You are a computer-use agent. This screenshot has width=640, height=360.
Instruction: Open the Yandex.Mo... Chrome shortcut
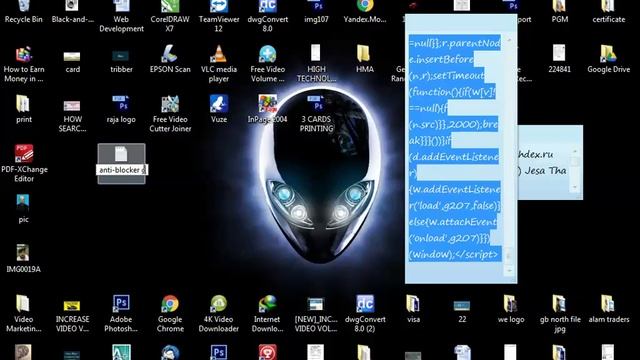pos(365,12)
